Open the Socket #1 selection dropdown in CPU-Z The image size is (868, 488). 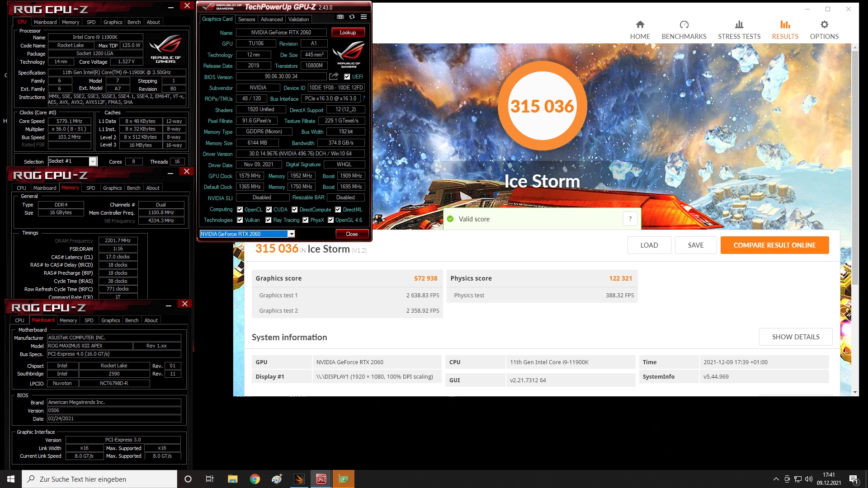(93, 161)
